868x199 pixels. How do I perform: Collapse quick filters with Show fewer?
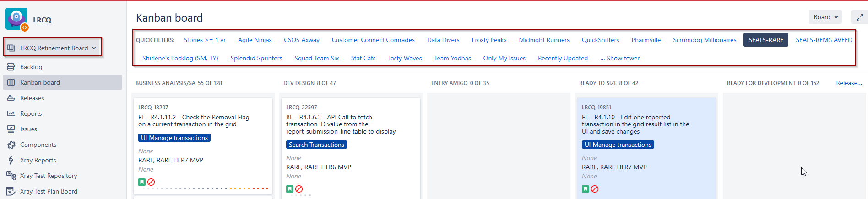pos(620,58)
